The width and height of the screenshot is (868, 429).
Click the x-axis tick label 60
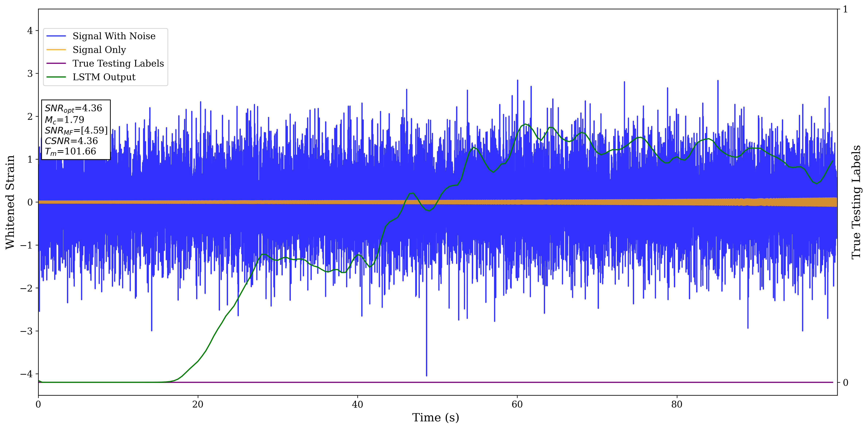[517, 404]
